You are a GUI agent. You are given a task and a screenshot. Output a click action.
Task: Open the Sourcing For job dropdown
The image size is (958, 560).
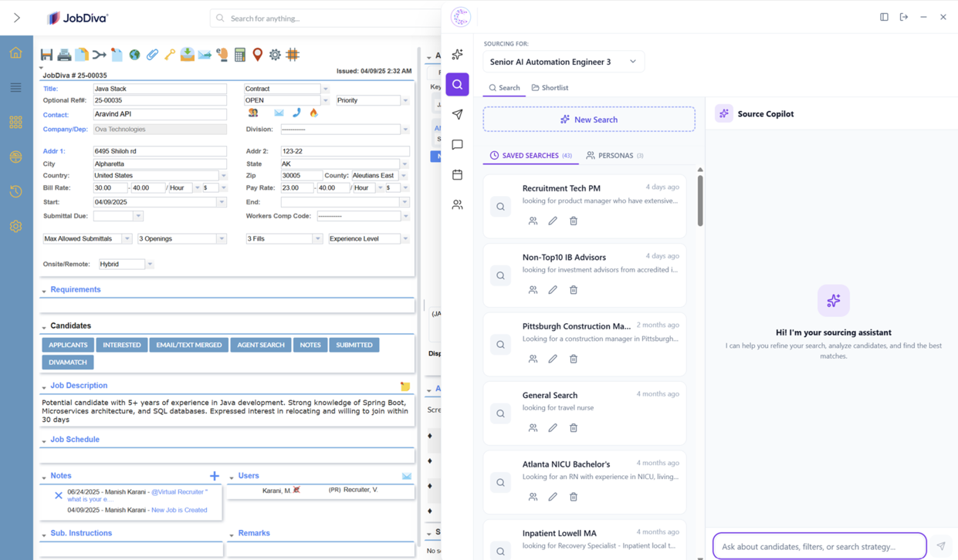[564, 62]
